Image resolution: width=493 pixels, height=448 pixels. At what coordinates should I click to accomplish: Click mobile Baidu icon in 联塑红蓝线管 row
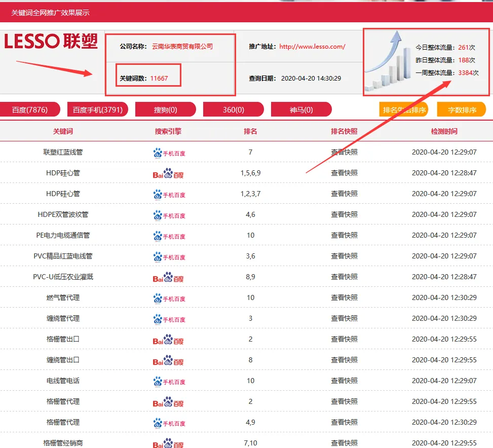[x=169, y=153]
